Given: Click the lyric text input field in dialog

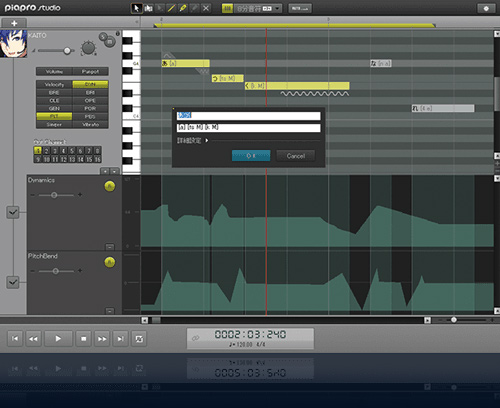Looking at the screenshot, I should click(x=248, y=116).
